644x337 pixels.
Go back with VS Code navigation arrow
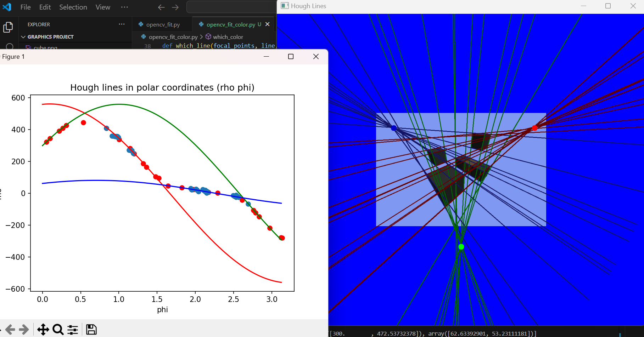point(161,7)
